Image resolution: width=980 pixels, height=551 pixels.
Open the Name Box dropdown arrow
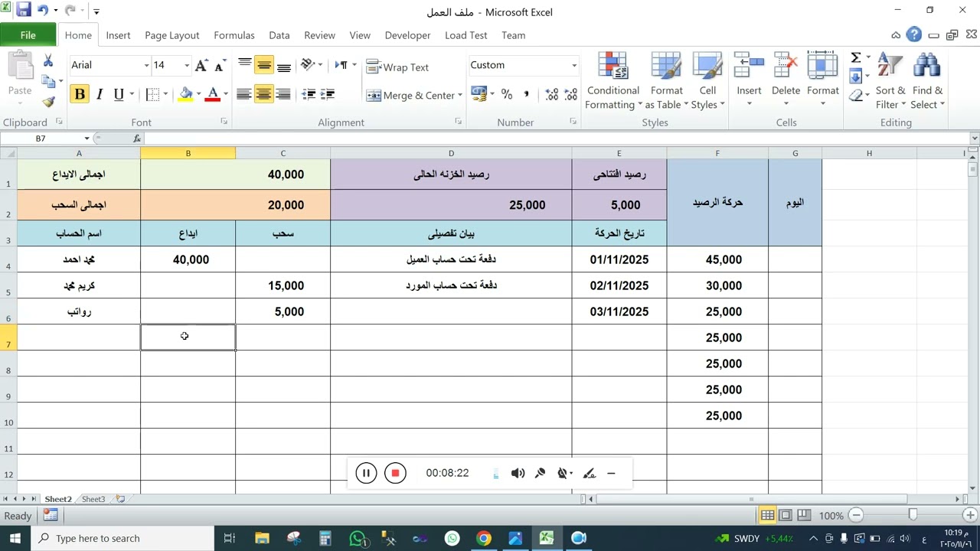coord(87,139)
